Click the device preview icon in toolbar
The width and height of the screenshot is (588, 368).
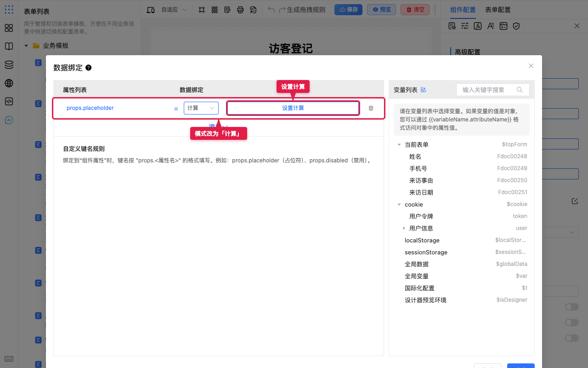coord(151,10)
